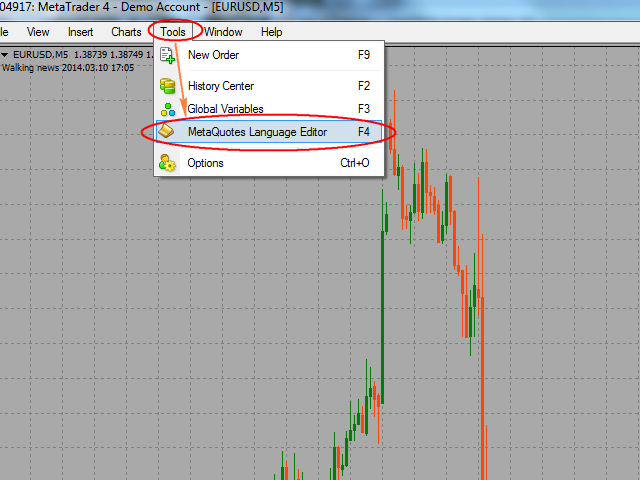
Task: Click the Walking news 2014.03.10 17:05 text
Action: pyautogui.click(x=68, y=68)
